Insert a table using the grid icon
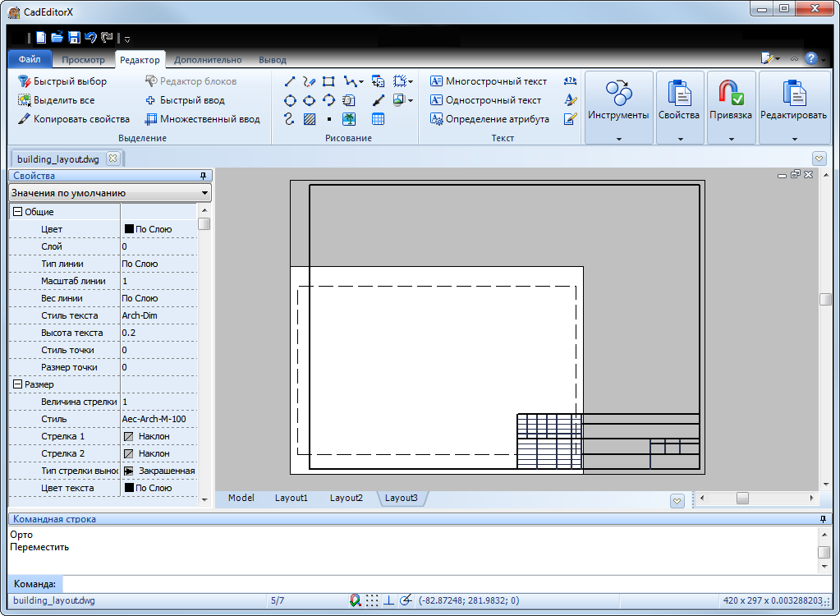840x616 pixels. coord(378,119)
